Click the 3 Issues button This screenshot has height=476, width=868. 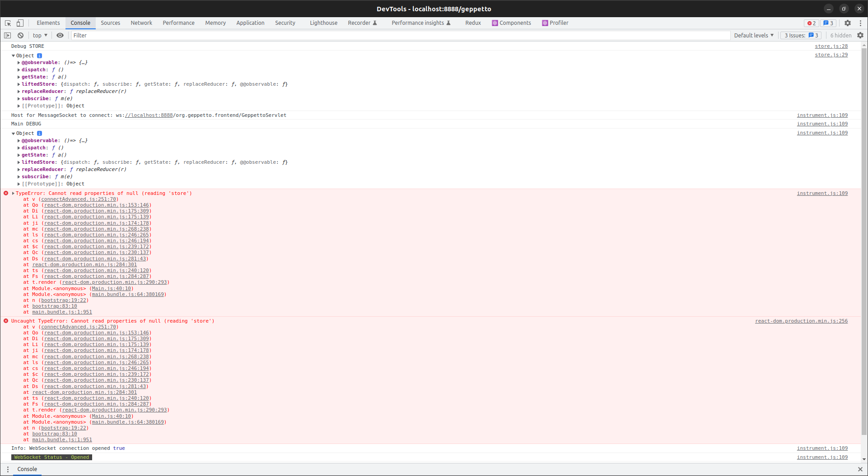(801, 35)
